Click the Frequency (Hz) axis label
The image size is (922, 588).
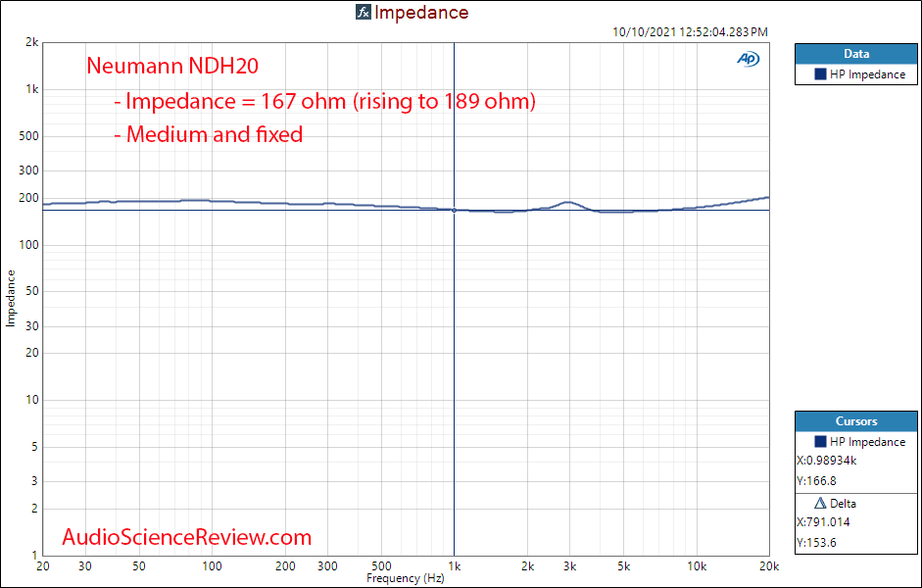(405, 578)
